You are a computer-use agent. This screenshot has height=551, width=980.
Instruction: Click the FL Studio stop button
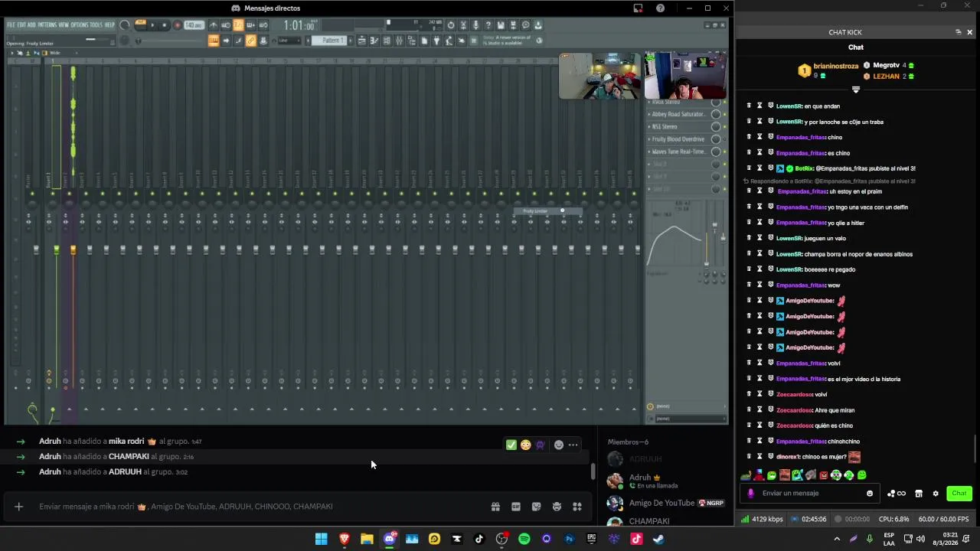point(164,25)
